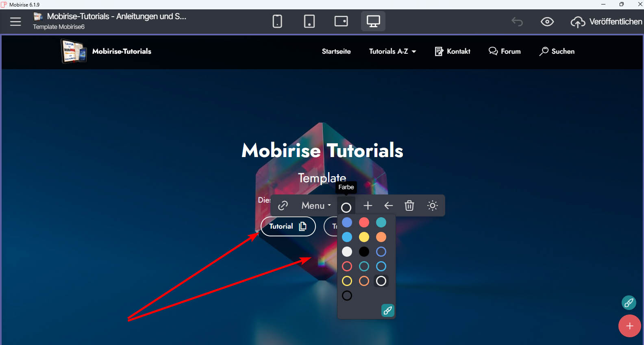Switch to landscape tablet preview
The image size is (644, 345).
[x=341, y=21]
